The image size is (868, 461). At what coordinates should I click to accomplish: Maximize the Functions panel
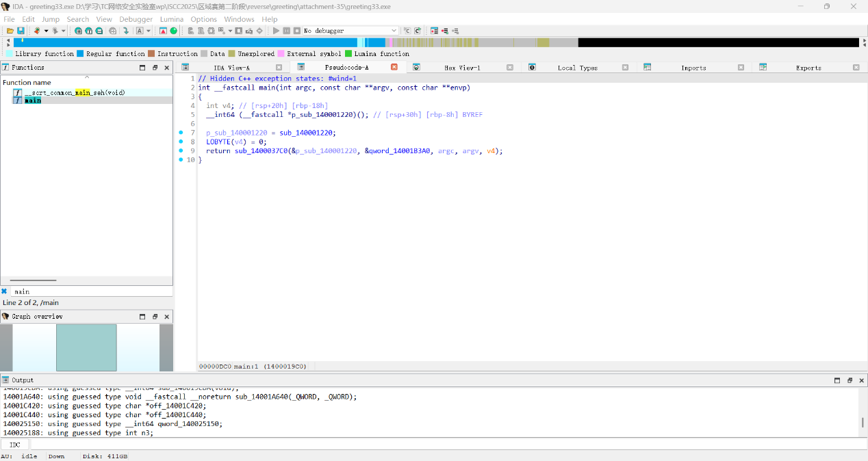click(142, 68)
